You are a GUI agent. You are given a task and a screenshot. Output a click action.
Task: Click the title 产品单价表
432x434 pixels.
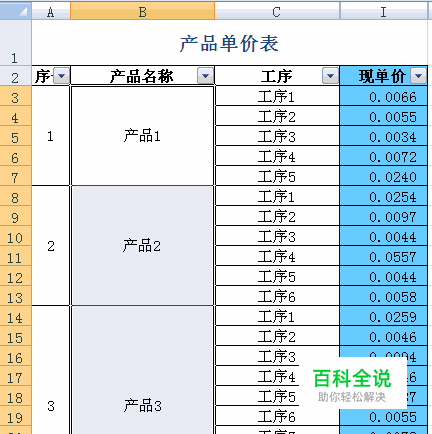[229, 44]
